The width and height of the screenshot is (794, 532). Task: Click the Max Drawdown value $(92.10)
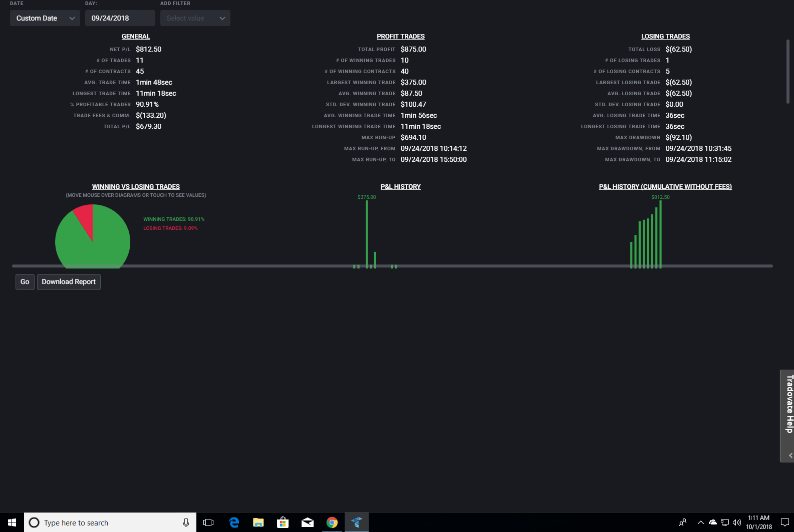(x=679, y=137)
